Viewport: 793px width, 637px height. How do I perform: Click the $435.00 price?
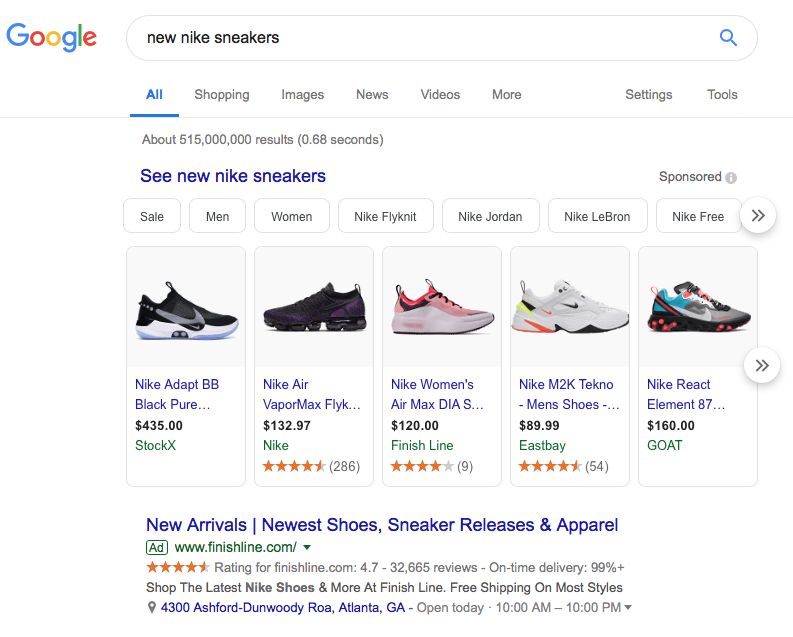(x=159, y=426)
